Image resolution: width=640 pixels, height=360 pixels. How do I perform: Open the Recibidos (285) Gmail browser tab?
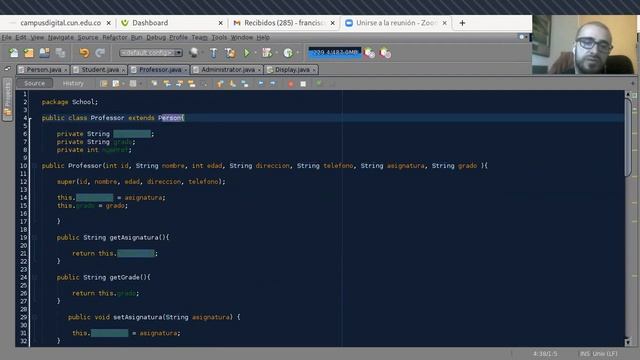point(284,23)
